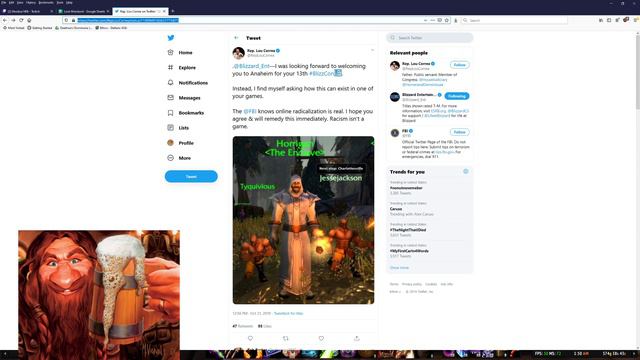Switch to the first Twitch browser tab

(x=27, y=11)
